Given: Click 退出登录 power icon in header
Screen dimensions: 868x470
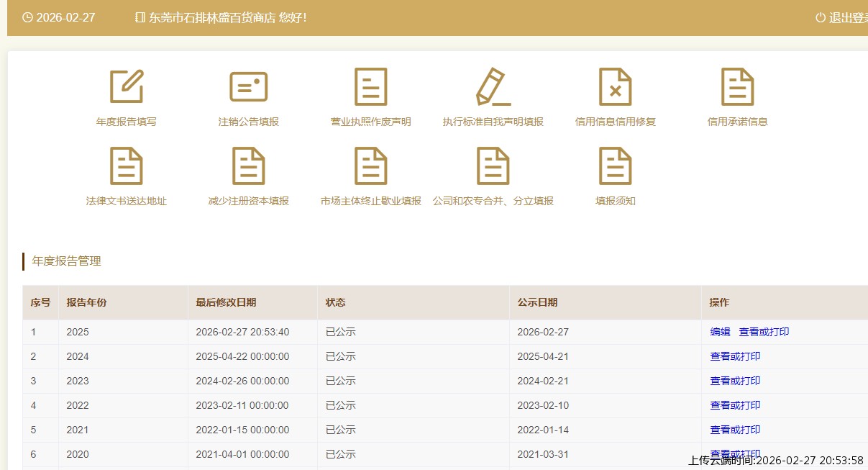Looking at the screenshot, I should coord(821,18).
